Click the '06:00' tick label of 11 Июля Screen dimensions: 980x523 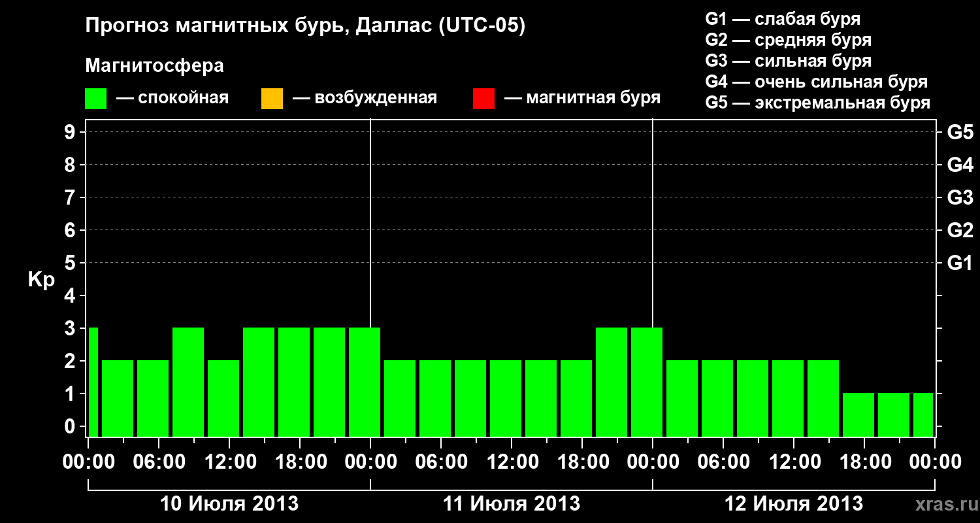coord(441,462)
